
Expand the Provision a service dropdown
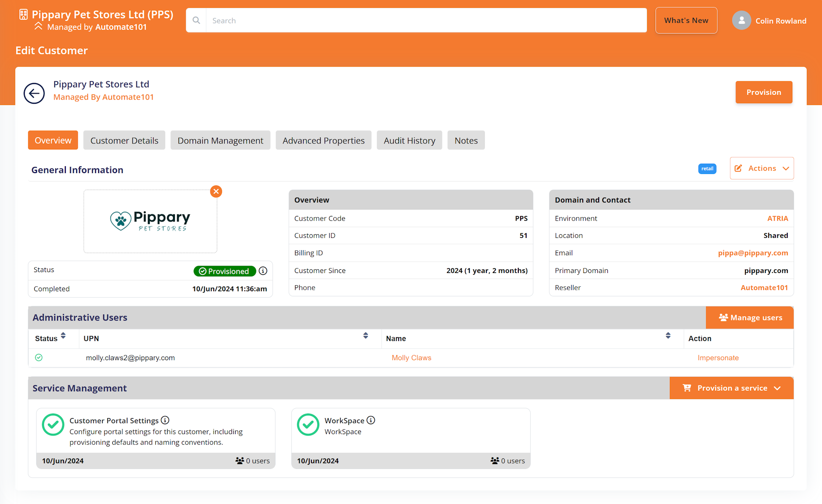tap(731, 388)
